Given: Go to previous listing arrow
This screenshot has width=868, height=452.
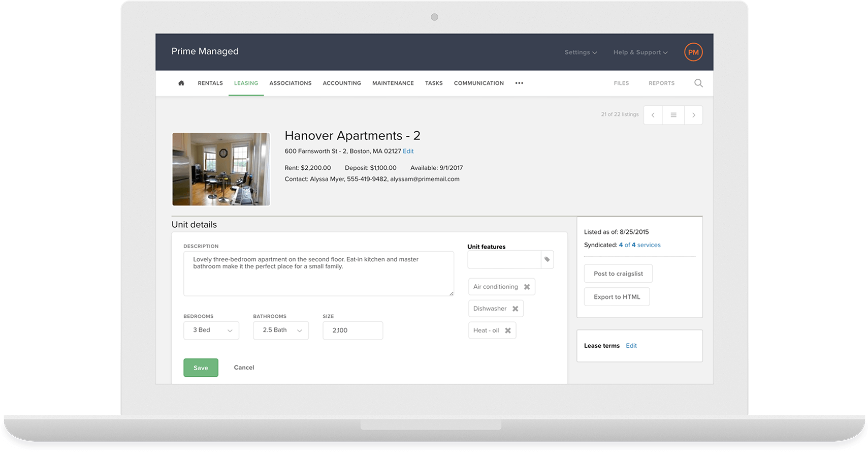Looking at the screenshot, I should coord(653,115).
